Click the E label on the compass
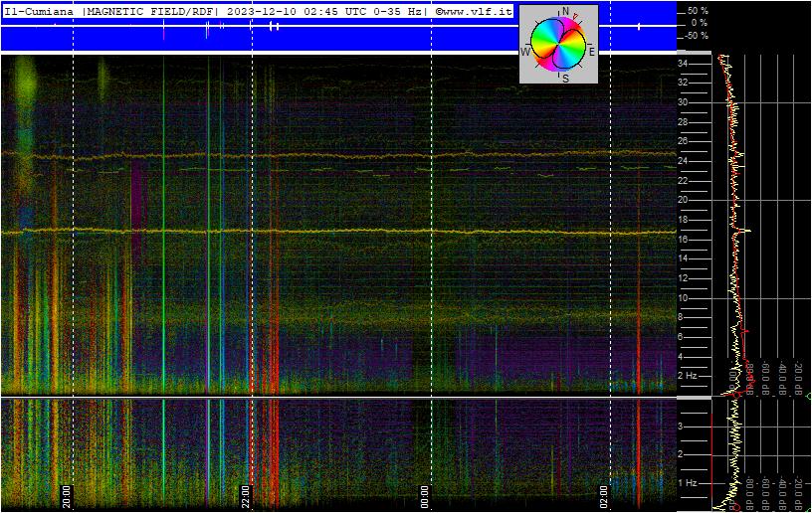Viewport: 812px width, 513px height. click(x=591, y=52)
